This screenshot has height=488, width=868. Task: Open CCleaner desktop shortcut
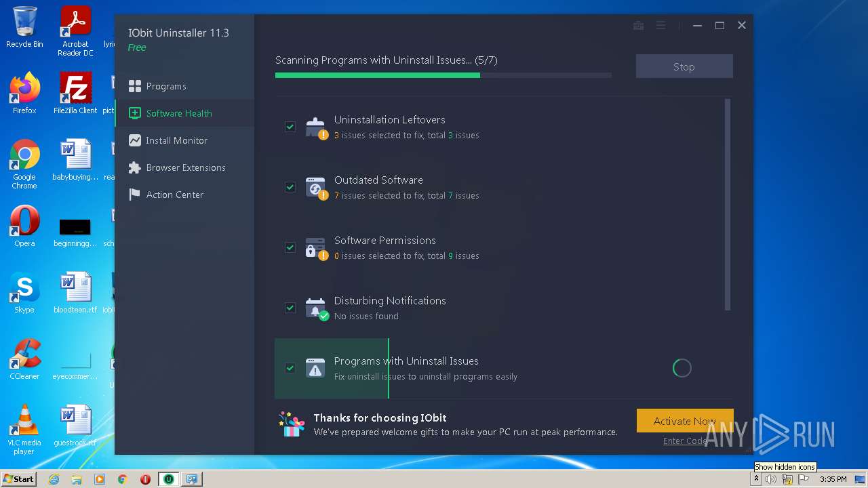tap(24, 359)
